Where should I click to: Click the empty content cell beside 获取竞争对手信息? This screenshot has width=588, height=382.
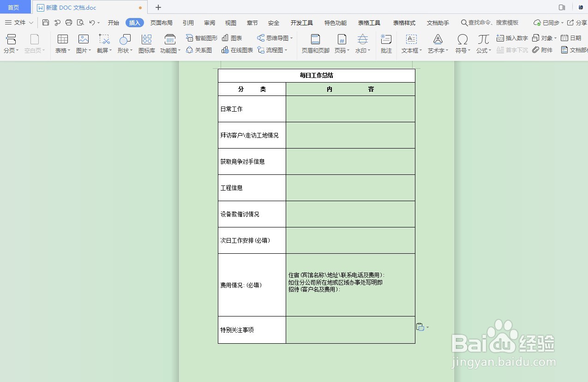click(x=350, y=161)
